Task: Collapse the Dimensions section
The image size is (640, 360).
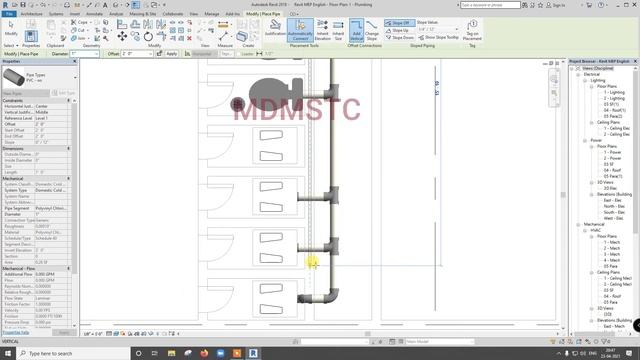Action: (69, 149)
